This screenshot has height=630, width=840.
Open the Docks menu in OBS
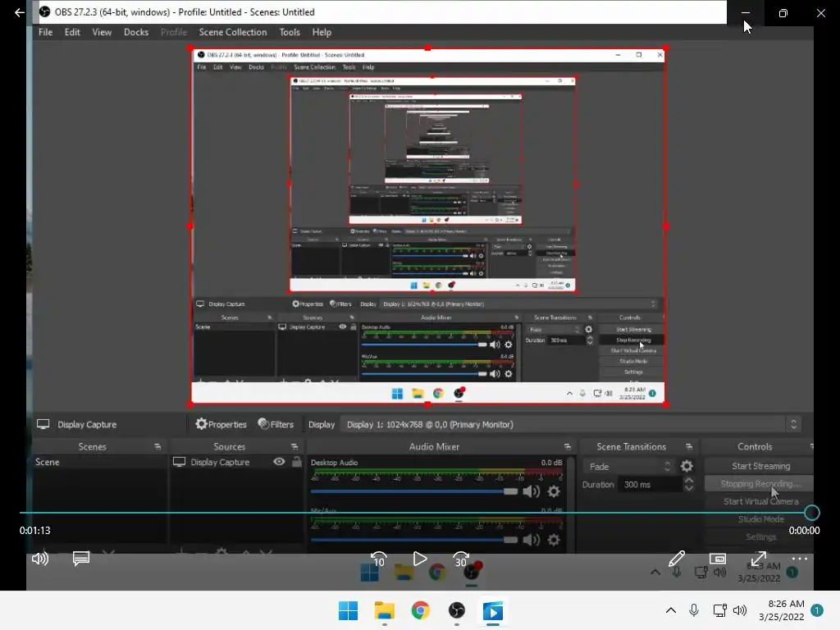pos(136,32)
